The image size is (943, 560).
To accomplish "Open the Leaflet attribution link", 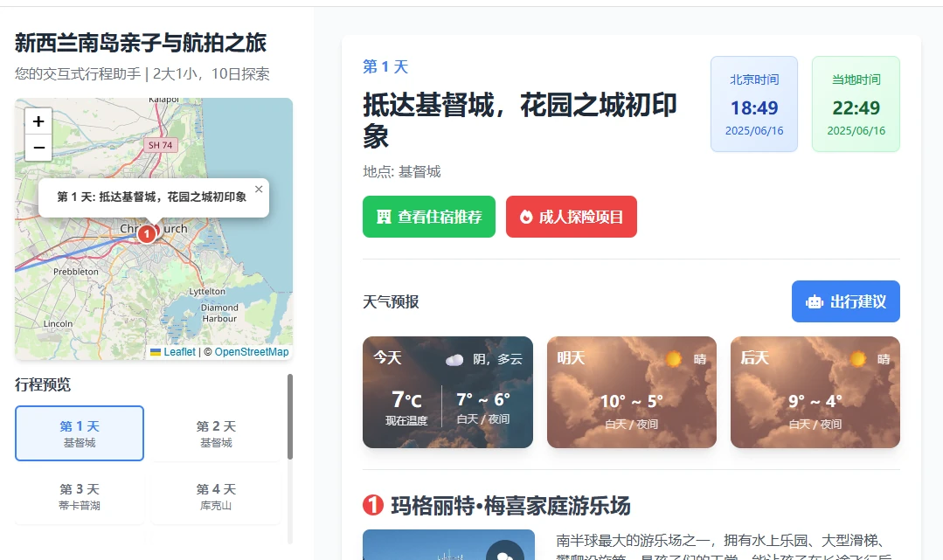I will 179,352.
